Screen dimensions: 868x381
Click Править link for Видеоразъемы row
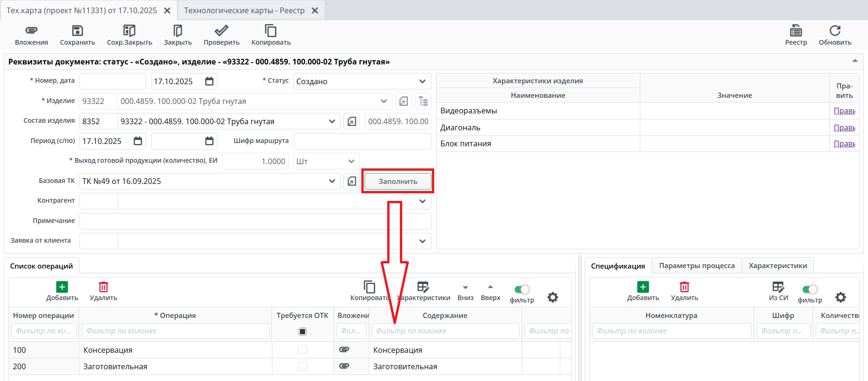click(844, 111)
